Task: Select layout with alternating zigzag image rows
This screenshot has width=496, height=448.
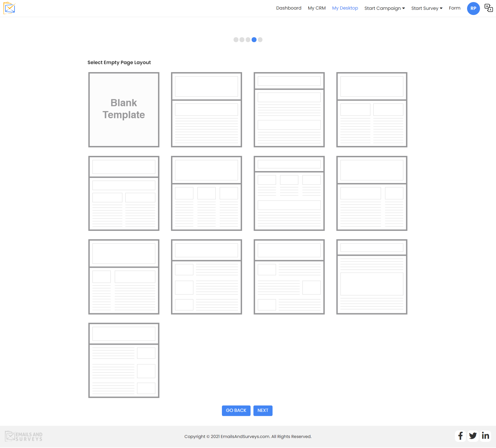Action: pyautogui.click(x=289, y=277)
